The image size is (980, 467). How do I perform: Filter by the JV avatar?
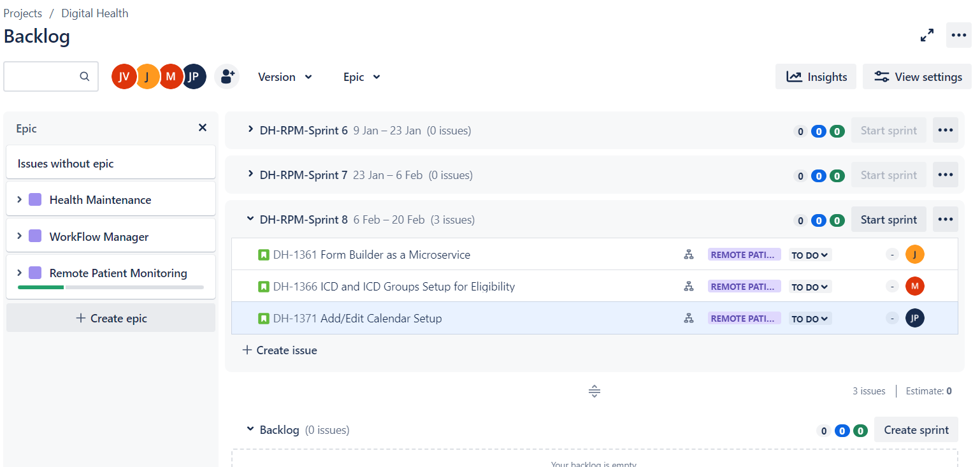click(124, 76)
